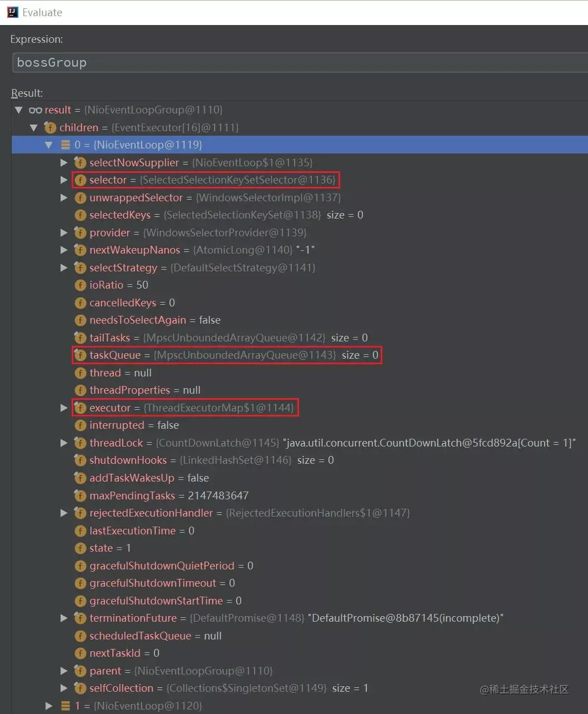Select the 'maxPendingTasks = 2147483647' row
Viewport: 588px width, 714px height.
click(x=169, y=496)
